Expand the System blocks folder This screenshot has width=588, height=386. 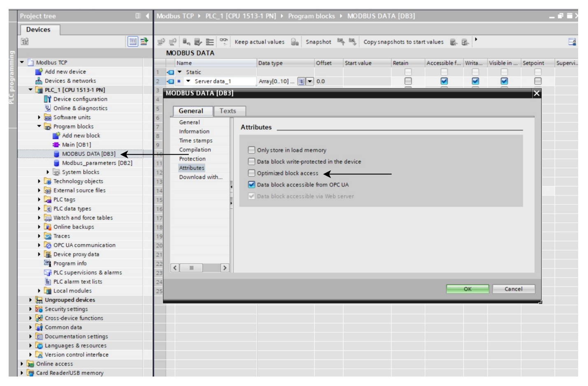pos(48,172)
